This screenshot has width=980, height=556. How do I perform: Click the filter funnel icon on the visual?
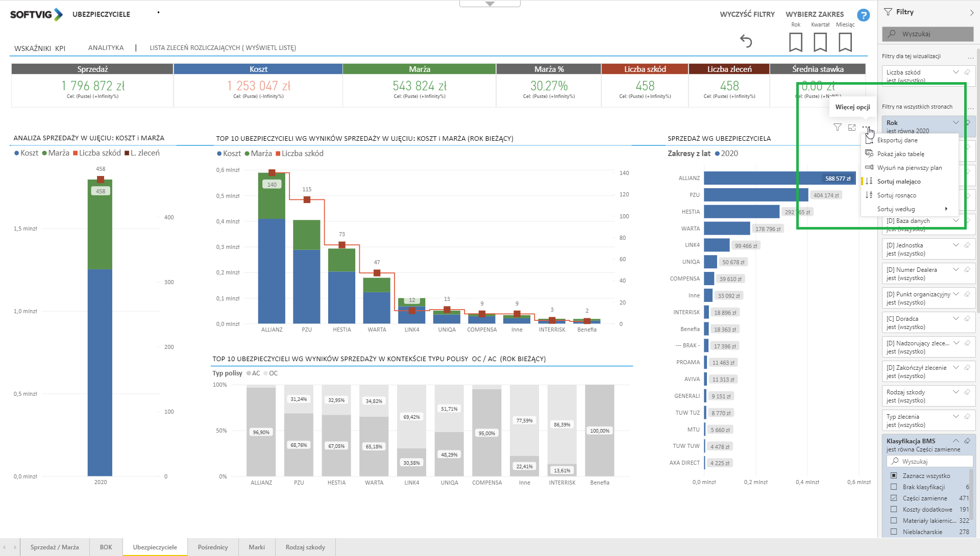click(837, 127)
